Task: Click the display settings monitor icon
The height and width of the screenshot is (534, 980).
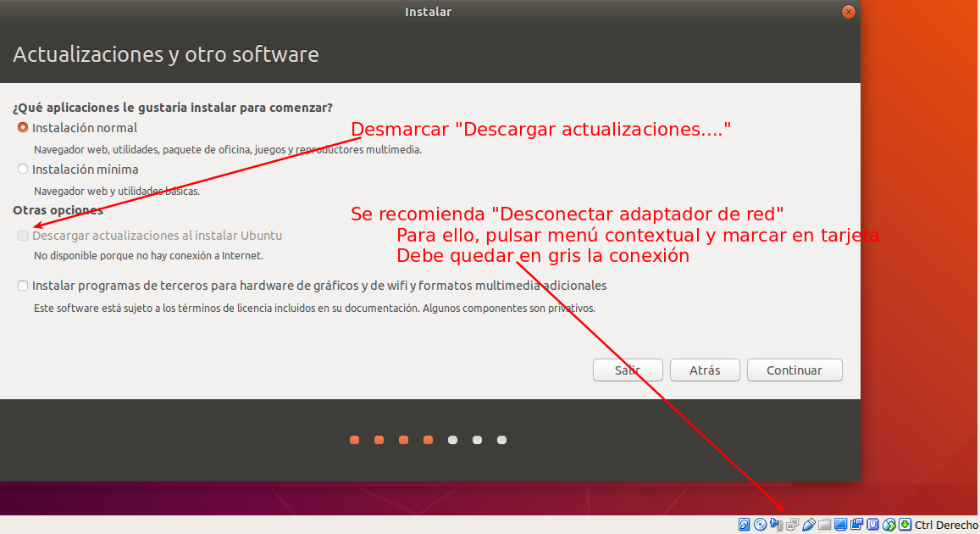Action: tap(840, 525)
